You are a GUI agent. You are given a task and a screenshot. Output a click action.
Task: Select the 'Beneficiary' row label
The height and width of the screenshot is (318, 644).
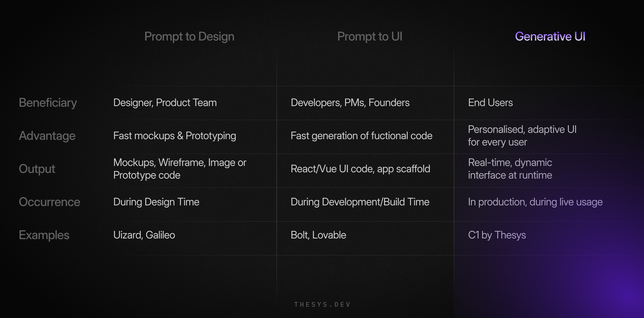(48, 103)
